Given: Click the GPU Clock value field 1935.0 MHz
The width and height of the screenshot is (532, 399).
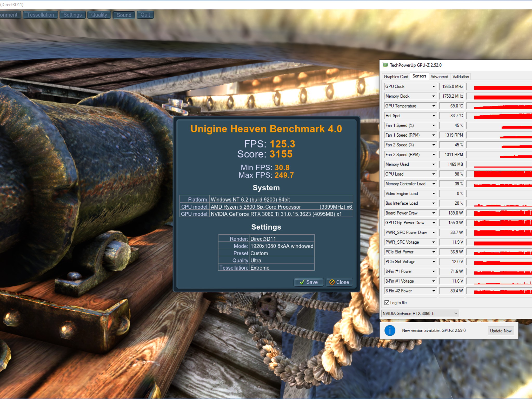Looking at the screenshot, I should (x=452, y=87).
